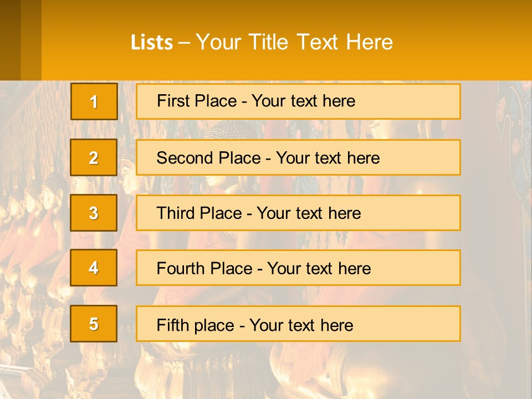Image resolution: width=532 pixels, height=399 pixels.
Task: Click the Fourth Place text bar
Action: [298, 268]
